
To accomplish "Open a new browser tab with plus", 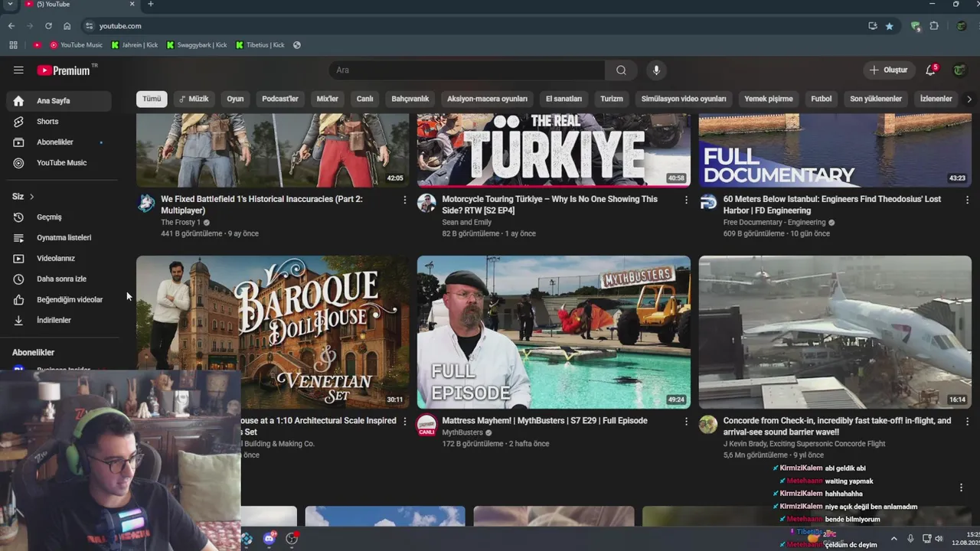I will [x=150, y=4].
